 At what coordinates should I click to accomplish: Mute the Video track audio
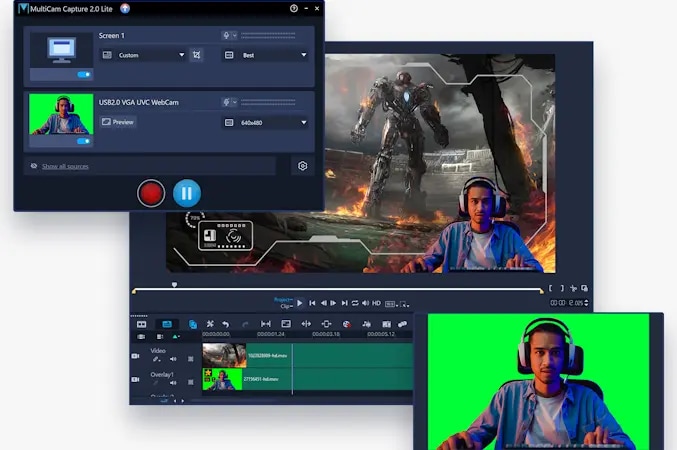pos(173,359)
